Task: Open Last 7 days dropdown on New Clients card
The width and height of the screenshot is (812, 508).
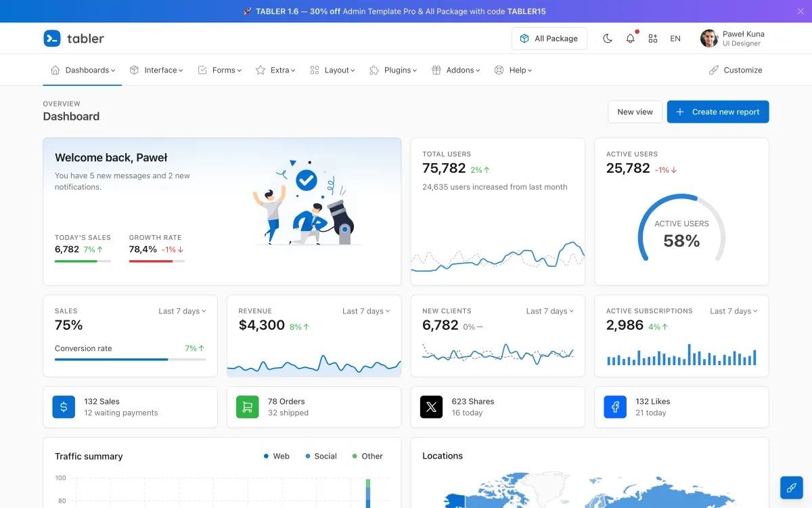Action: (550, 311)
